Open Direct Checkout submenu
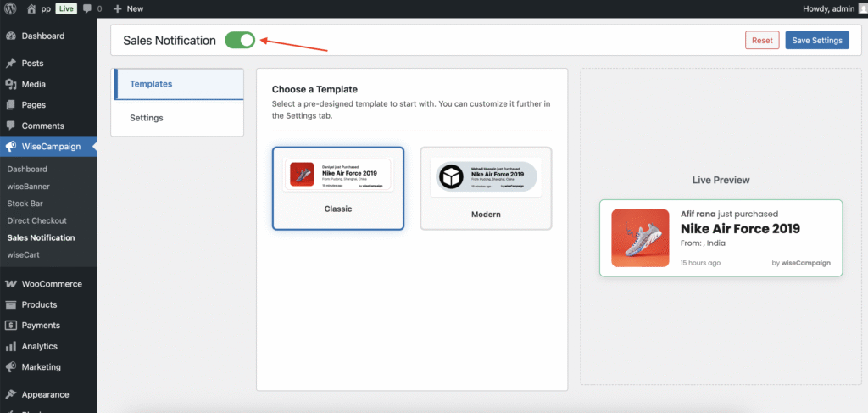This screenshot has height=413, width=868. pyautogui.click(x=37, y=220)
